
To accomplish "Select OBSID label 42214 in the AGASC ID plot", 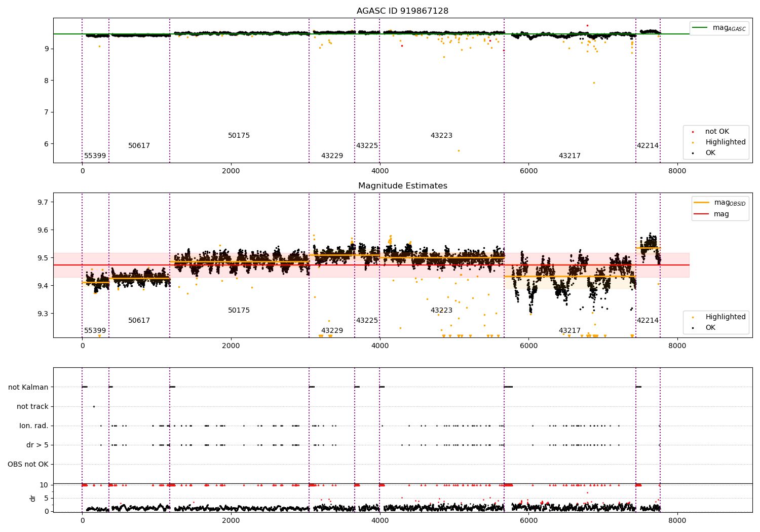I will pyautogui.click(x=648, y=146).
